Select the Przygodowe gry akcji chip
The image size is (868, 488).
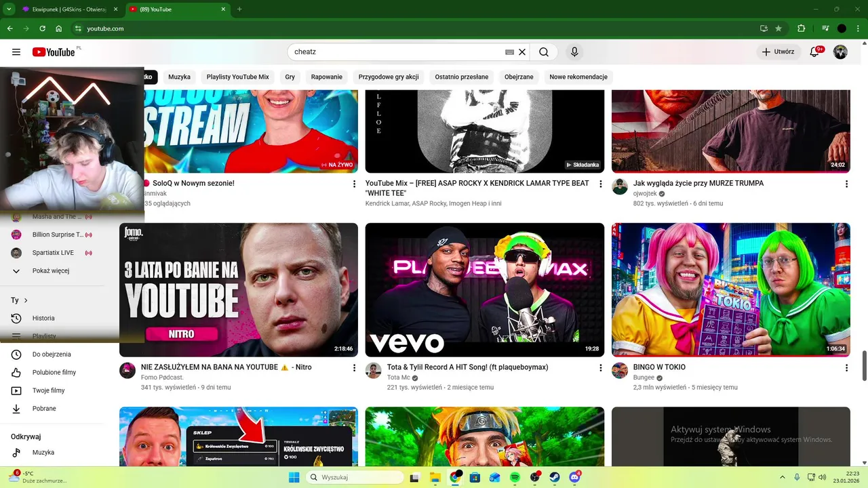point(389,77)
